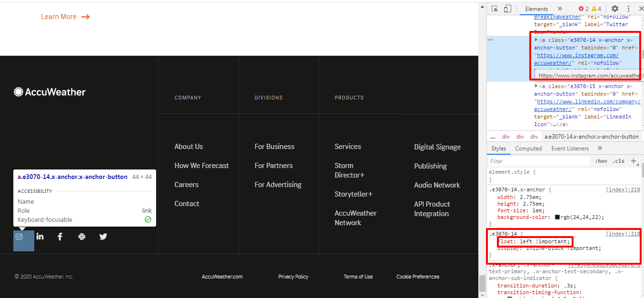Show more DevTools panels chevron
The image size is (644, 298).
[560, 9]
